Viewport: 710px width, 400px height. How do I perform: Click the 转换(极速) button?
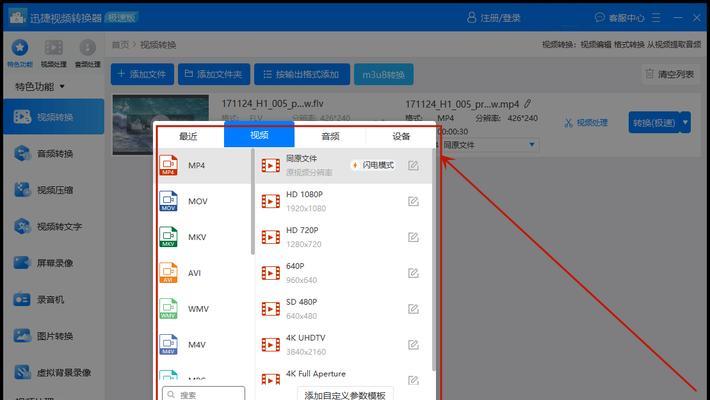653,123
